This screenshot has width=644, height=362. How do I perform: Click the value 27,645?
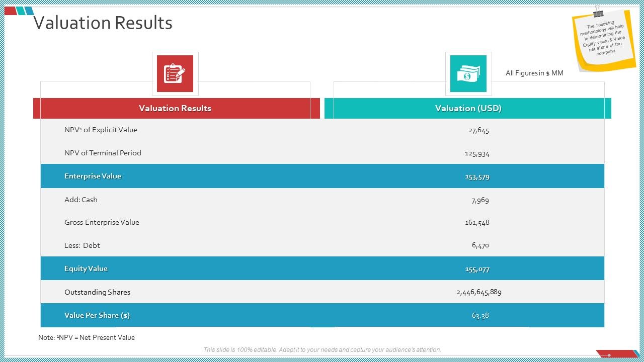click(x=479, y=131)
